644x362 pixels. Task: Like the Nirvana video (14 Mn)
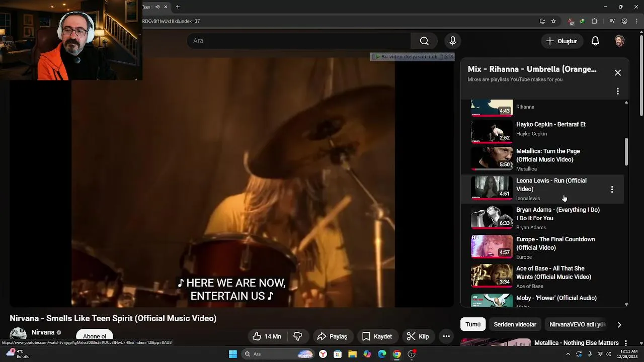267,336
